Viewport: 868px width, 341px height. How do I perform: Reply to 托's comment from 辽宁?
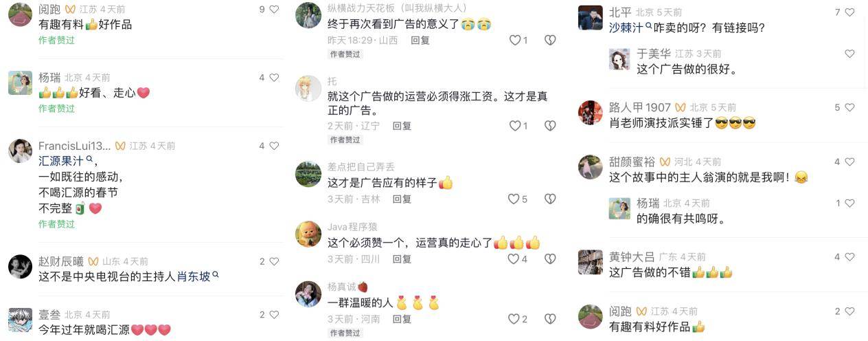402,126
